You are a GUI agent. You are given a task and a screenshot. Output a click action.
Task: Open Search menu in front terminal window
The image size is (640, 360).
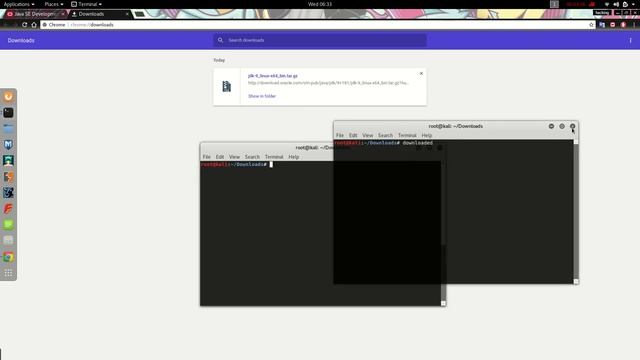point(385,135)
